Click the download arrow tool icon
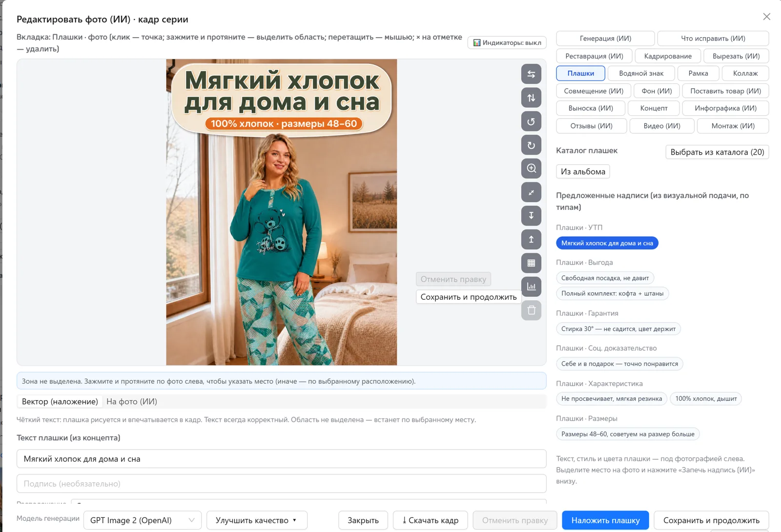The width and height of the screenshot is (781, 532). tap(531, 216)
